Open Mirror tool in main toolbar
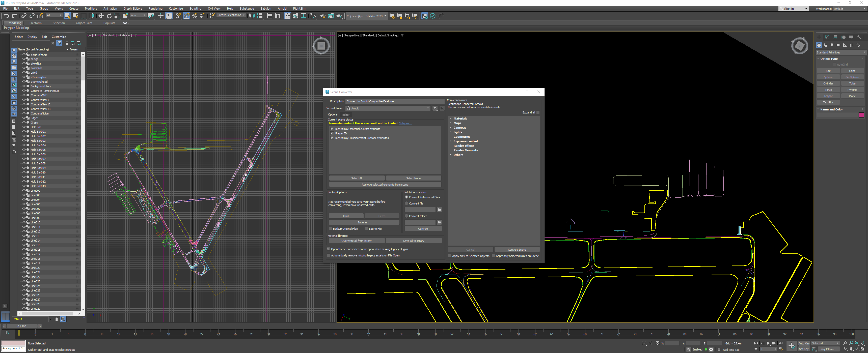The image size is (868, 353). coord(252,16)
